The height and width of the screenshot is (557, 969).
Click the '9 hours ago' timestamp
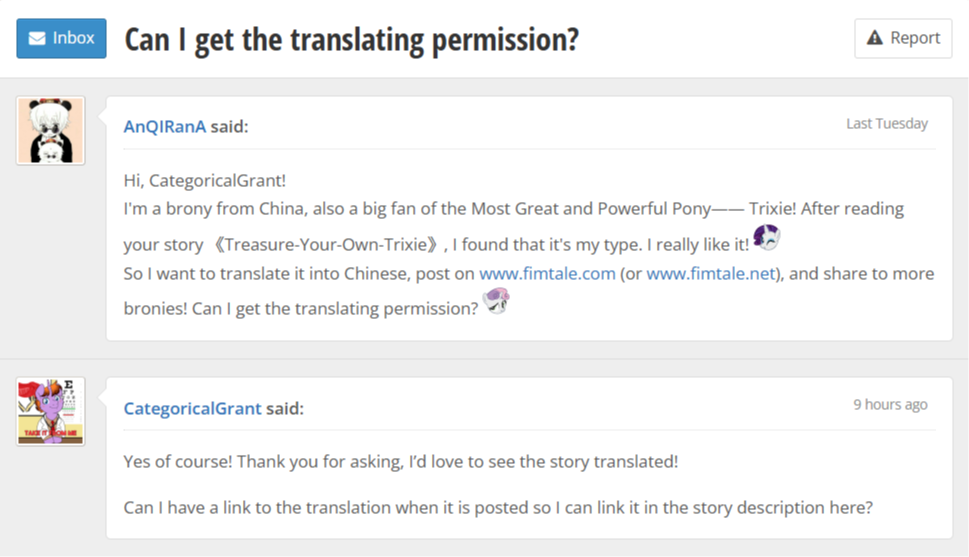pyautogui.click(x=890, y=405)
